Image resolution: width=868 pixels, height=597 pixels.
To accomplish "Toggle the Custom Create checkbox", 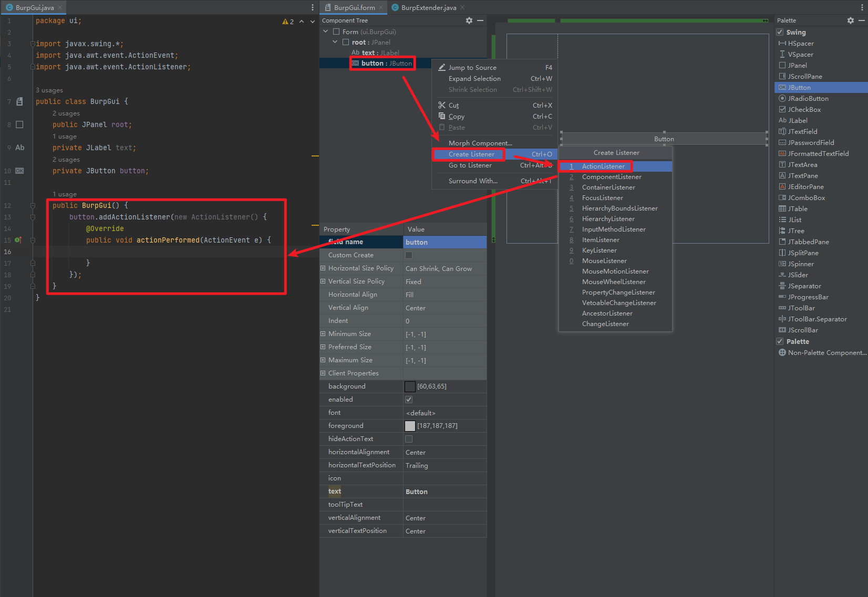I will (x=409, y=255).
